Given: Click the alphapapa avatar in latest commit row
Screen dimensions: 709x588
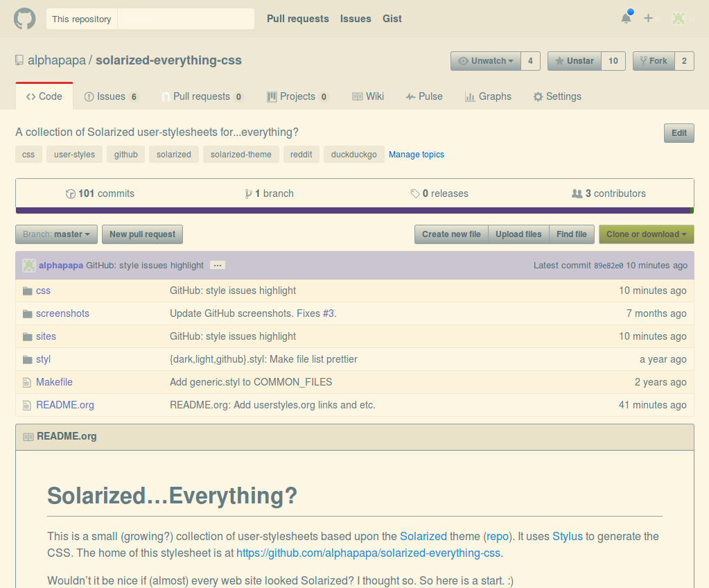Looking at the screenshot, I should tap(29, 266).
